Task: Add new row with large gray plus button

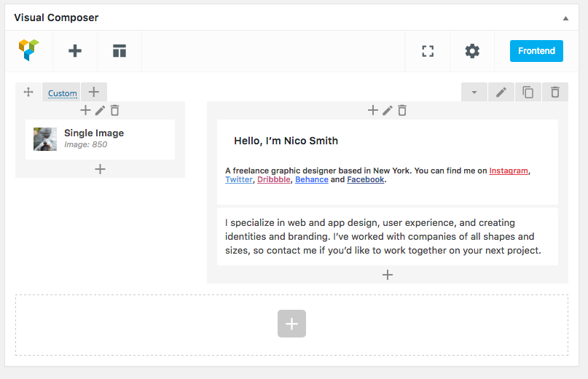Action: pos(291,324)
